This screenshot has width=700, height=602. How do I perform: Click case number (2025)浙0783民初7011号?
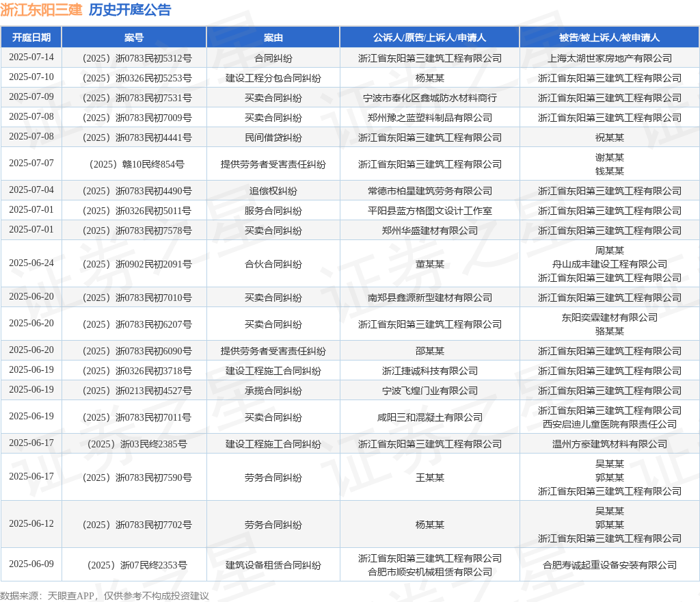point(137,417)
